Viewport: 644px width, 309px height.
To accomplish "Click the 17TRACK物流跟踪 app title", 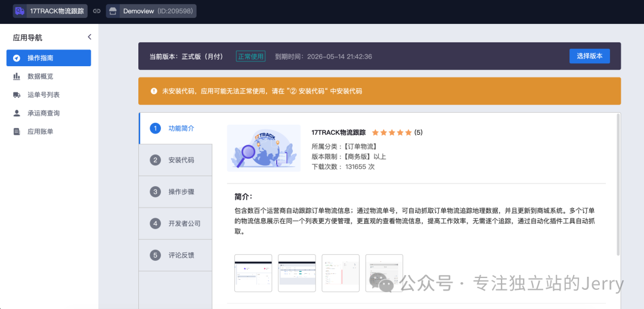I will (x=339, y=132).
